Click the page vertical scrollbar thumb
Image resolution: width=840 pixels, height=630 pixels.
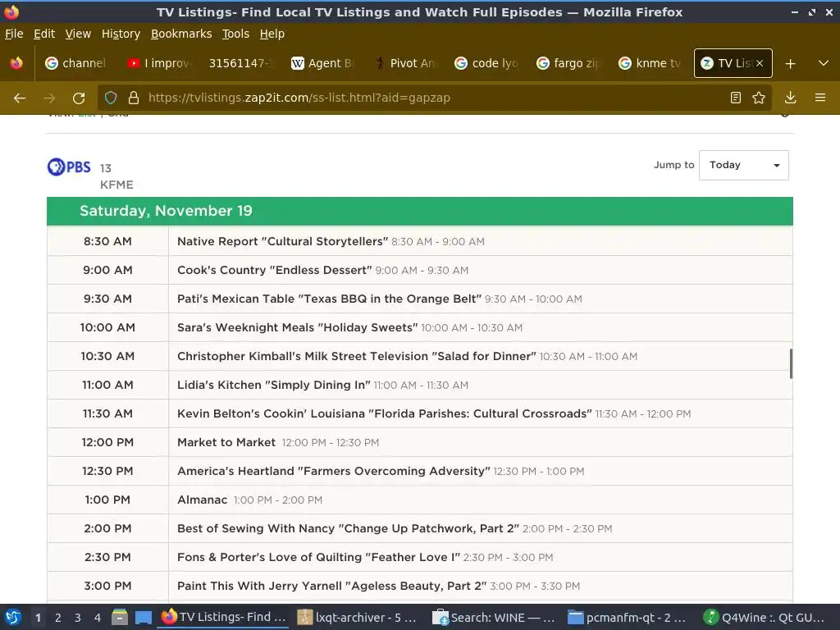pyautogui.click(x=791, y=363)
